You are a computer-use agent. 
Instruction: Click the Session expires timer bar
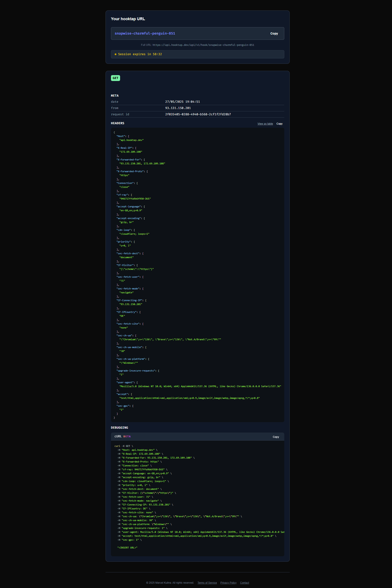click(x=197, y=54)
